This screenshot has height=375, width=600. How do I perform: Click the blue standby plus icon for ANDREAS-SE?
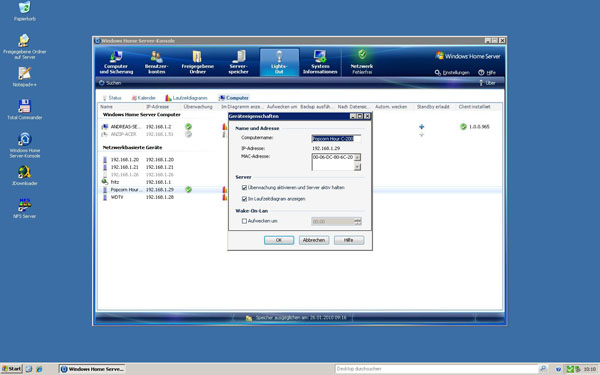[421, 127]
